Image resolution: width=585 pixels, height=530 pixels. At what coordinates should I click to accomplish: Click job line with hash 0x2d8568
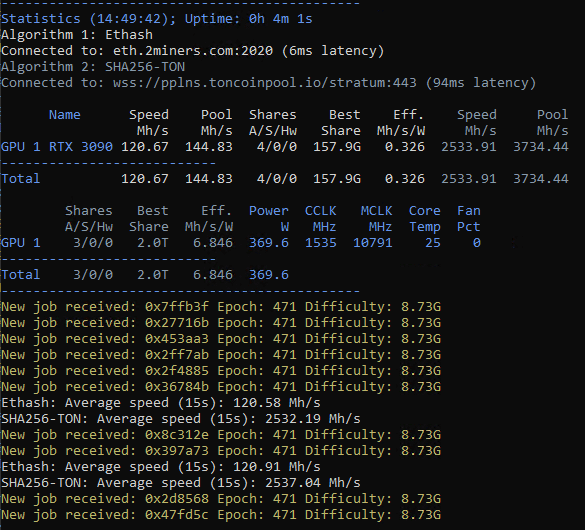pyautogui.click(x=221, y=499)
